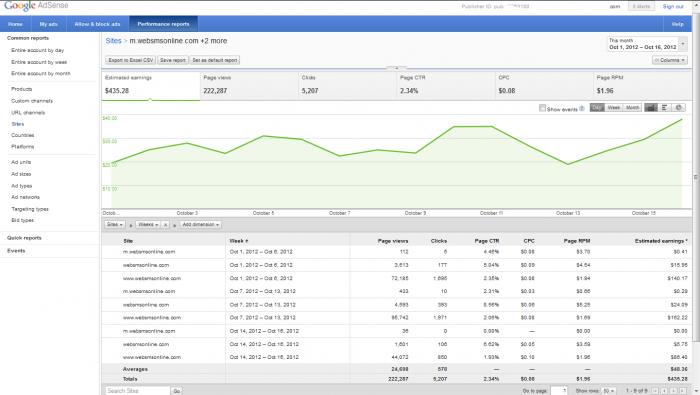The width and height of the screenshot is (700, 395).
Task: Open Performance reports tab
Action: (x=163, y=24)
